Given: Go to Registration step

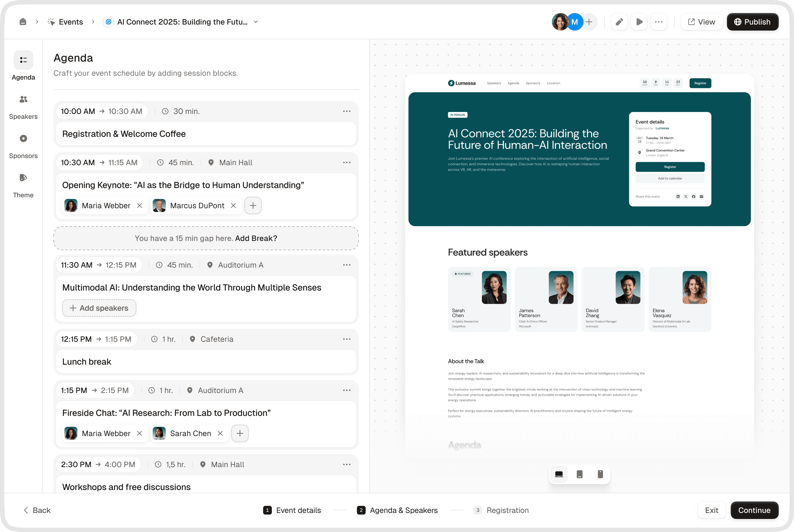Looking at the screenshot, I should [x=501, y=510].
